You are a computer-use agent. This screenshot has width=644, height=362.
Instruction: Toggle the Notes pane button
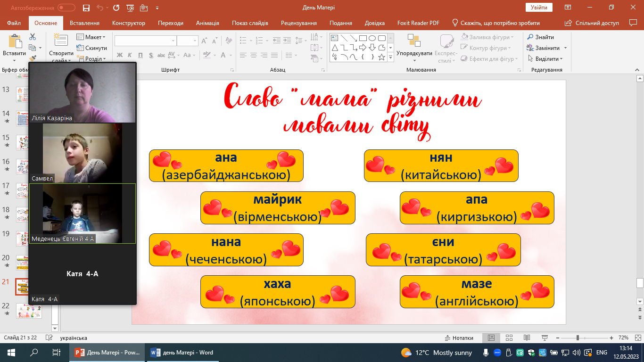pyautogui.click(x=460, y=338)
